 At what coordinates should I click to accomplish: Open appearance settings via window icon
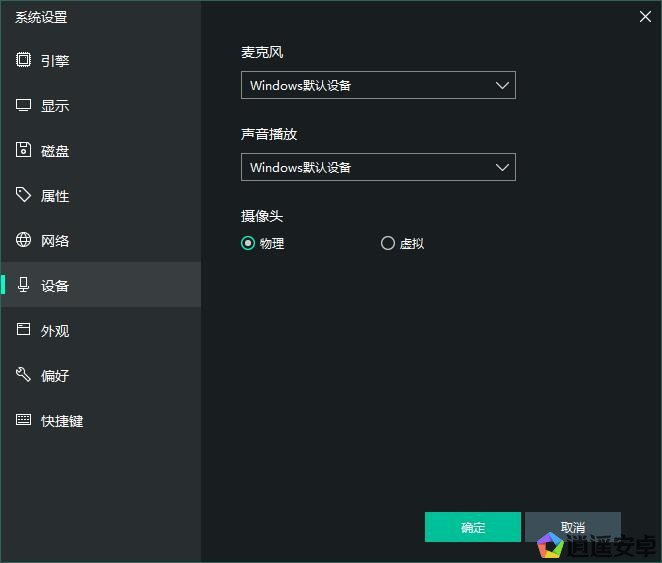[x=24, y=330]
